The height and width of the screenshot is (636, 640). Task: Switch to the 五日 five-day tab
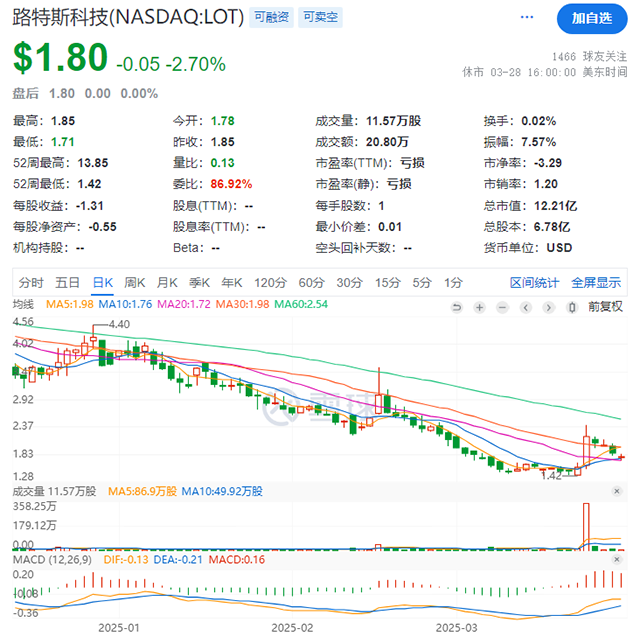click(67, 282)
